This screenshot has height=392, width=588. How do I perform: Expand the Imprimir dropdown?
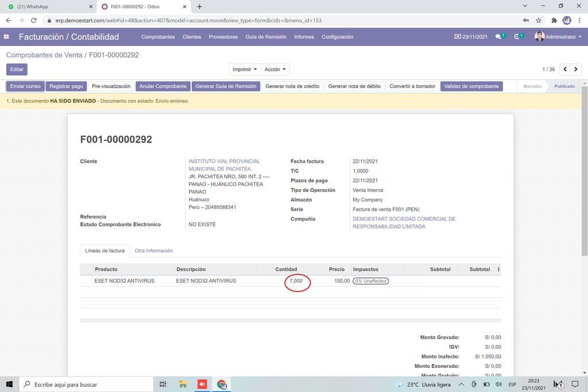(245, 69)
